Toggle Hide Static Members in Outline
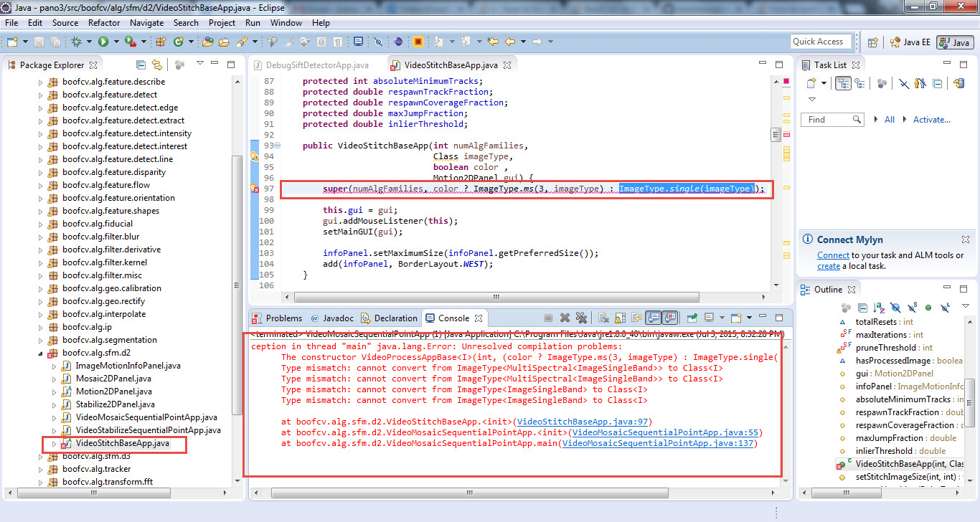980x522 pixels. [x=913, y=308]
